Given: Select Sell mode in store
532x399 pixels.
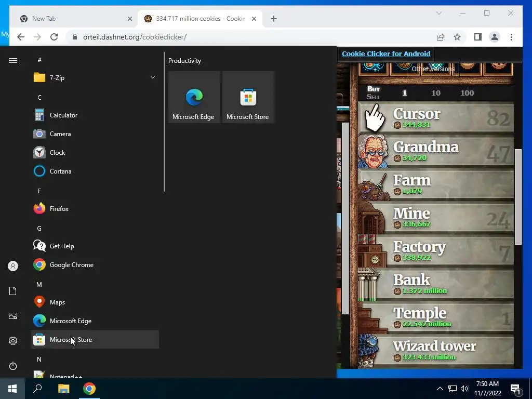Looking at the screenshot, I should tap(373, 97).
